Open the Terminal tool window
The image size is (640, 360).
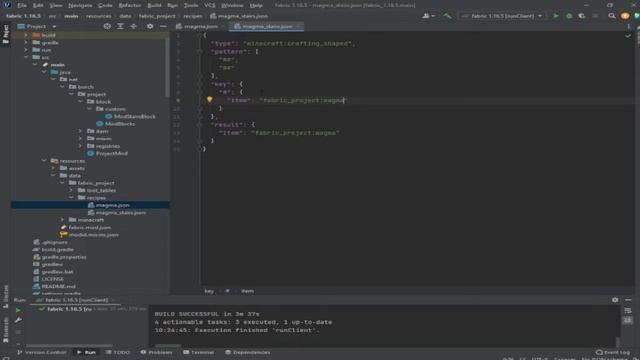click(x=198, y=352)
